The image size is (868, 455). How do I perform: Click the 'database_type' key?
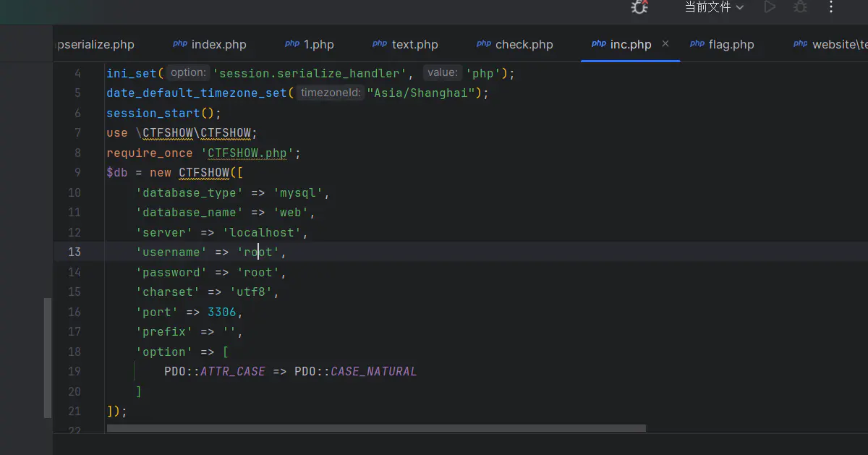tap(190, 192)
